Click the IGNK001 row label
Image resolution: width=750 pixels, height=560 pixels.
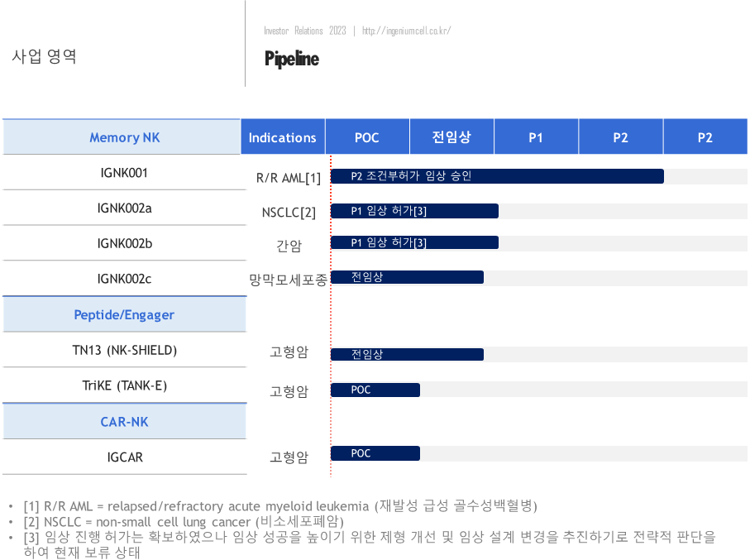(x=124, y=173)
